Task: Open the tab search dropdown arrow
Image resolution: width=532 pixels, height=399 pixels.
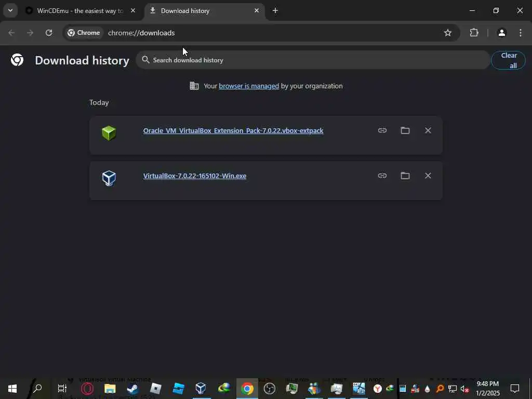Action: point(10,10)
